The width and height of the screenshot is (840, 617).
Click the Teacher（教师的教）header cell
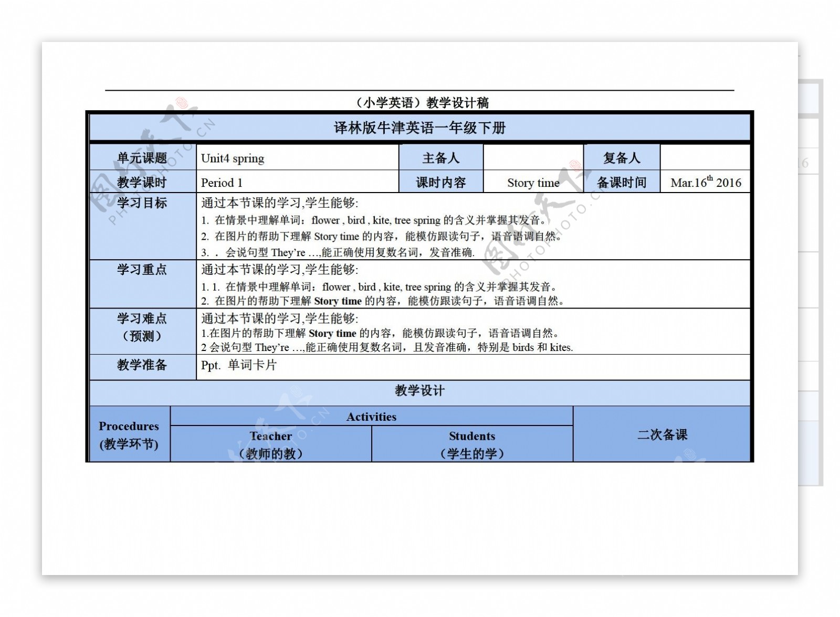[x=271, y=444]
